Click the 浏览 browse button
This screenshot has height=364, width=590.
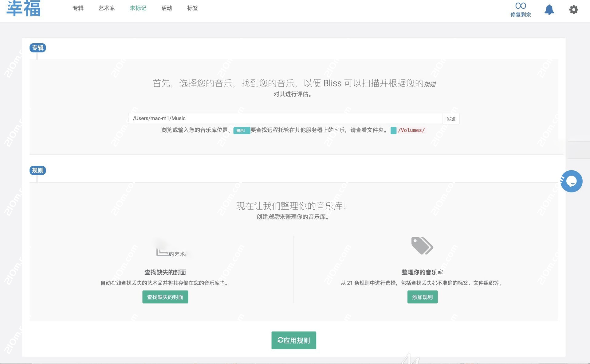tap(451, 118)
